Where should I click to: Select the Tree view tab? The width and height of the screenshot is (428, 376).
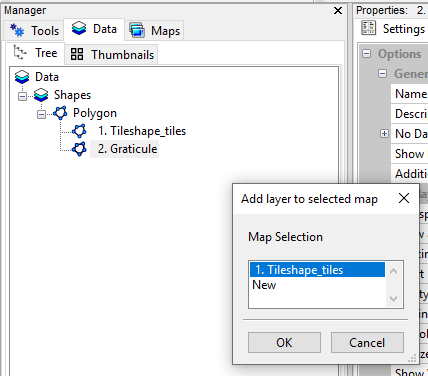point(35,53)
